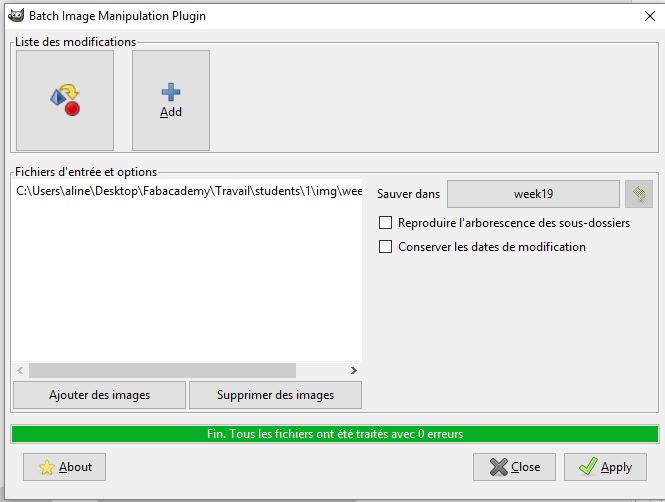The height and width of the screenshot is (502, 665).
Task: Click the horizontal scrollbar thumb under file list
Action: point(162,371)
